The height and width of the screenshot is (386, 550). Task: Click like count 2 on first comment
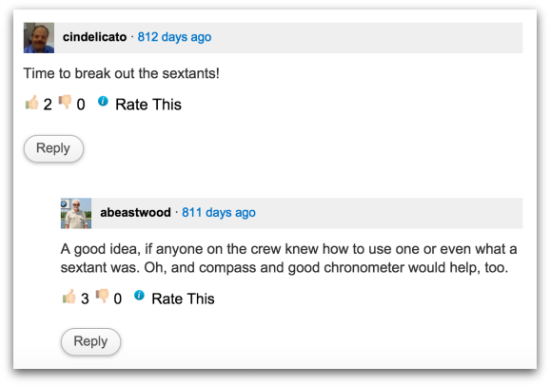click(x=47, y=105)
